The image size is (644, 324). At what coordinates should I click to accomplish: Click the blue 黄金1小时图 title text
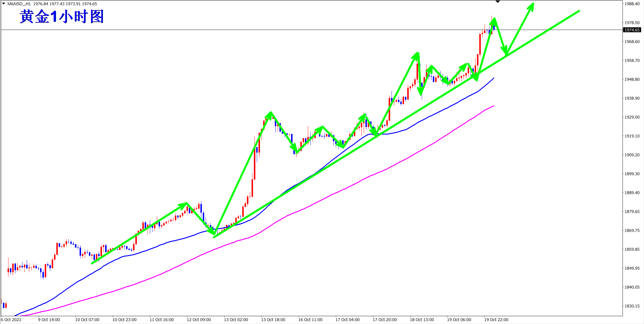pos(62,17)
